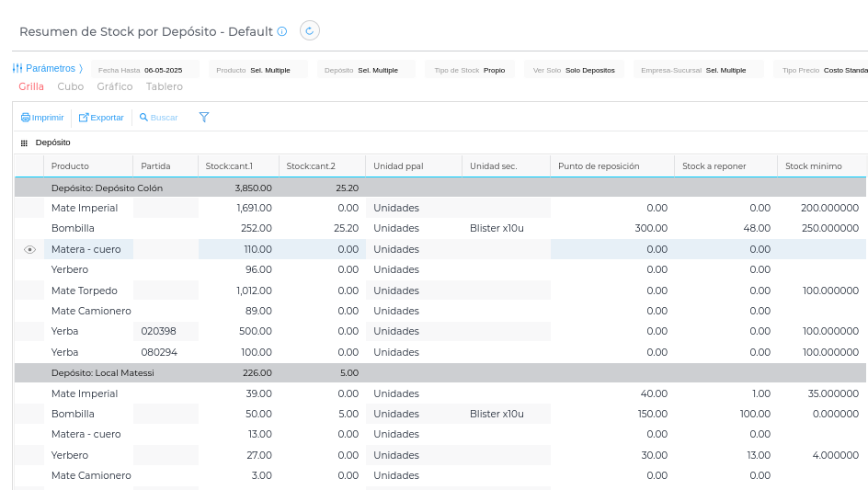The height and width of the screenshot is (490, 868).
Task: Sort by the Stock:cant.1 column header
Action: tap(230, 166)
